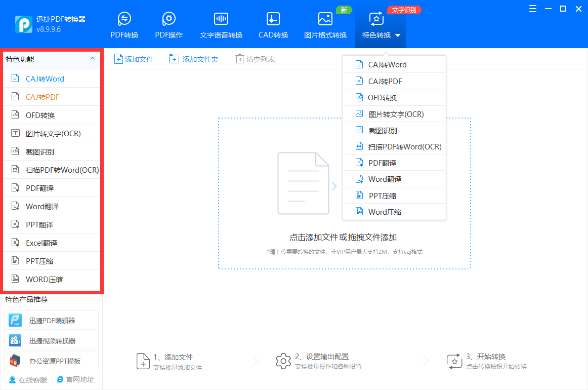The image size is (588, 390).
Task: Choose CAJ转PDF from dropdown menu
Action: [394, 81]
